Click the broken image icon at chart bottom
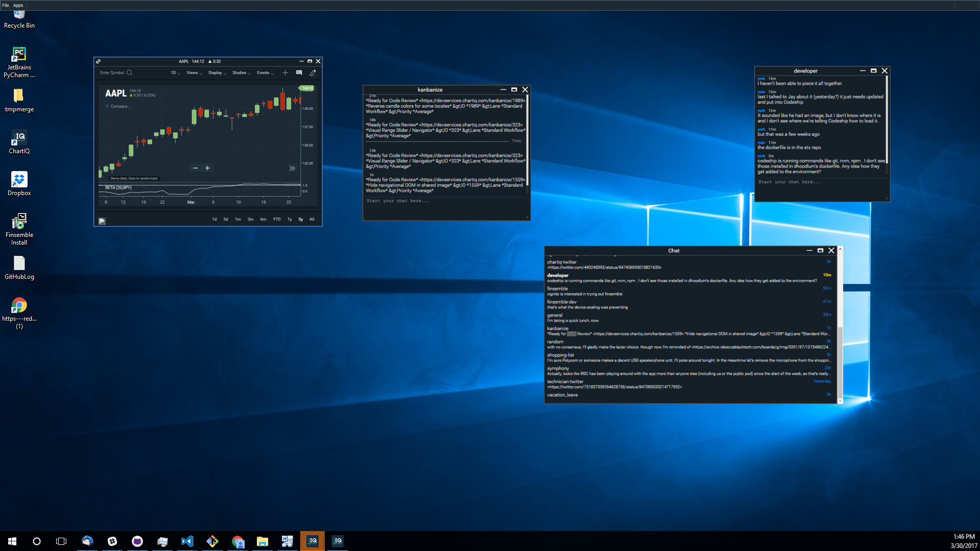The image size is (980, 551). [x=102, y=221]
